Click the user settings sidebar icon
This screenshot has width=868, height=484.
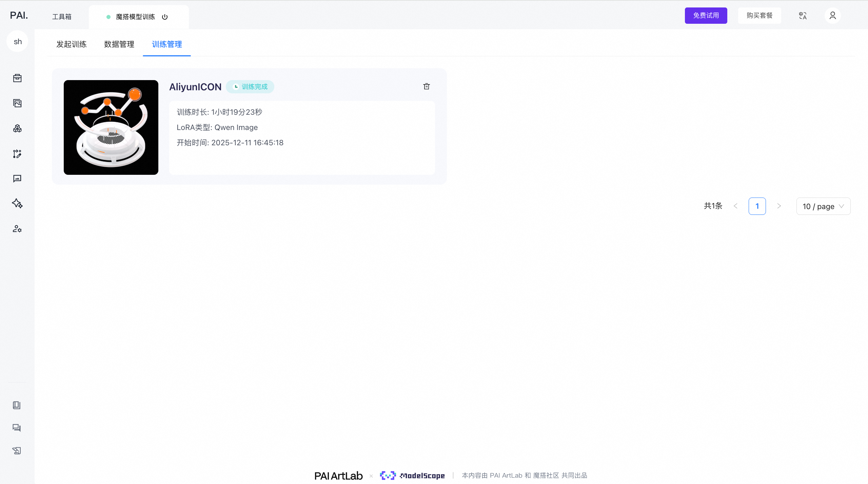point(17,229)
